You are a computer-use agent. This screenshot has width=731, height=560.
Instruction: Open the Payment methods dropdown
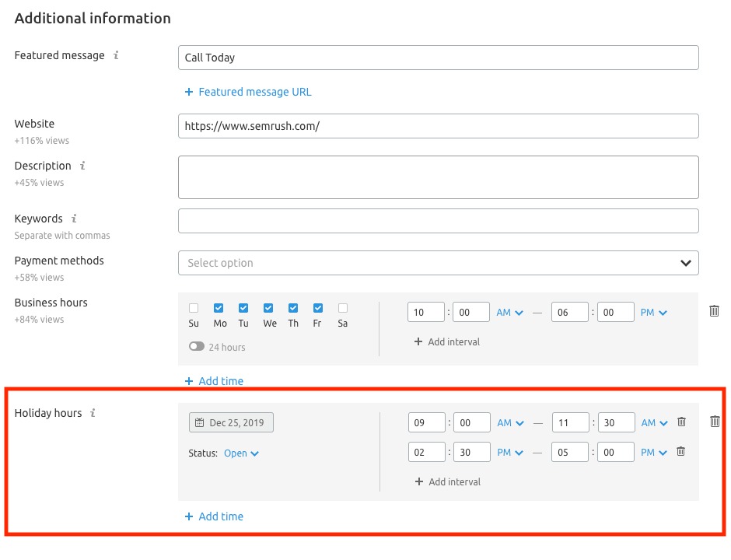(439, 263)
